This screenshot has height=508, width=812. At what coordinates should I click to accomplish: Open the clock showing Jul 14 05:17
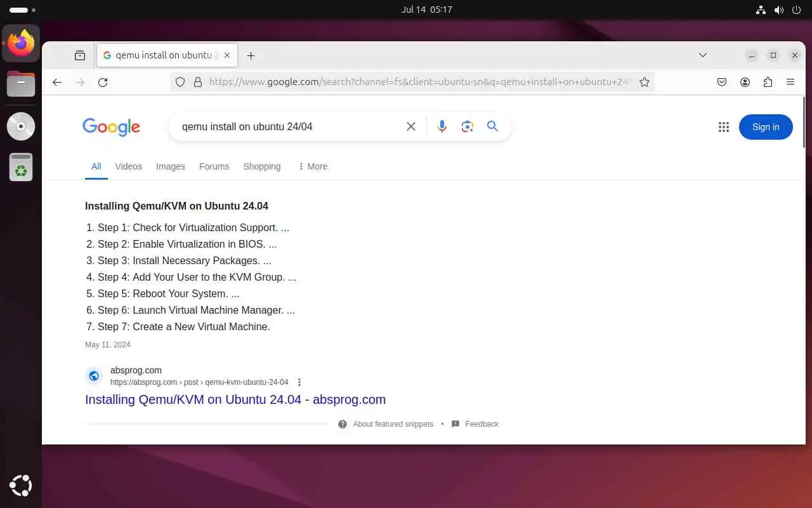pos(426,10)
